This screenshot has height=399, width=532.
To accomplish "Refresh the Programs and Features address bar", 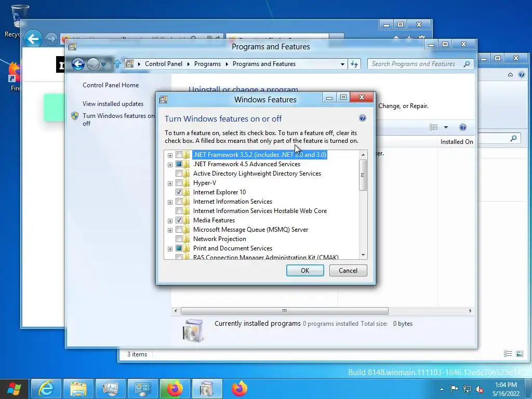I will pos(354,64).
